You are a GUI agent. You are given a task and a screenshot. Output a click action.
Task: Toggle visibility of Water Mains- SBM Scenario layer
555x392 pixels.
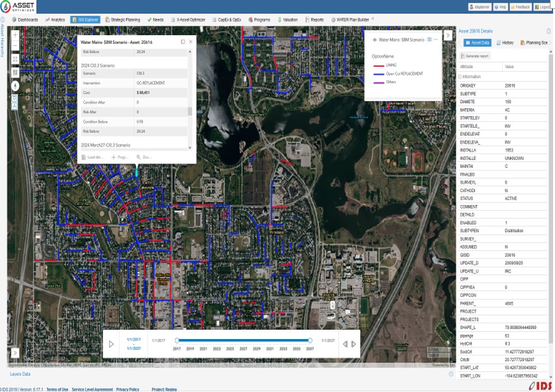click(376, 38)
